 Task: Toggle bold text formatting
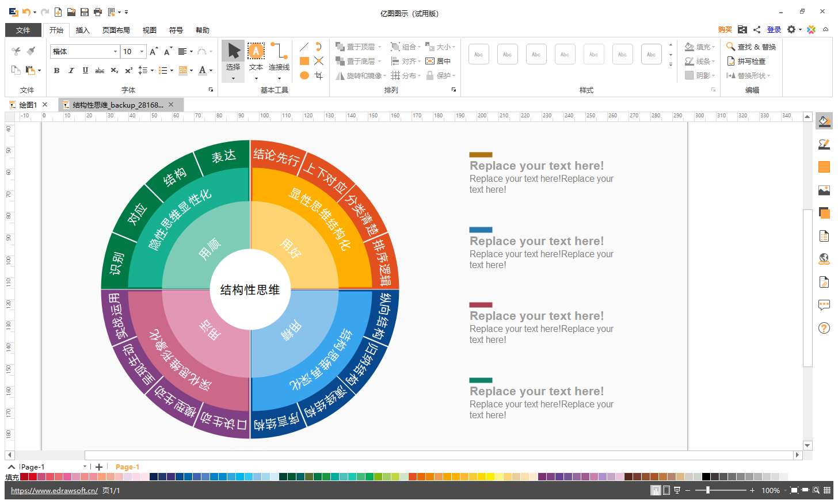coord(56,70)
